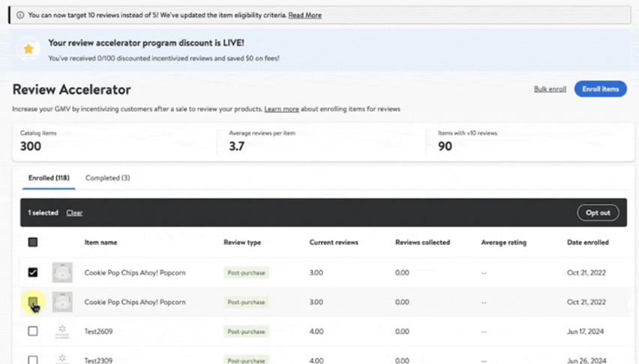Open the Bulk enroll link
The height and width of the screenshot is (364, 639).
click(550, 89)
